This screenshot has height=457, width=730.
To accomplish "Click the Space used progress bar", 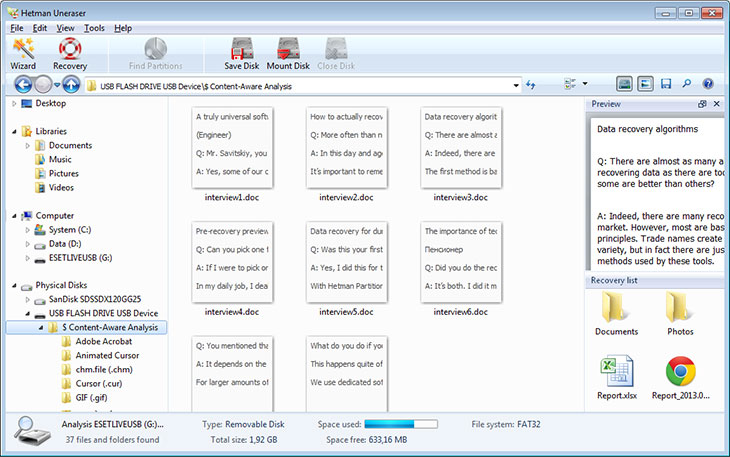I will pos(401,424).
